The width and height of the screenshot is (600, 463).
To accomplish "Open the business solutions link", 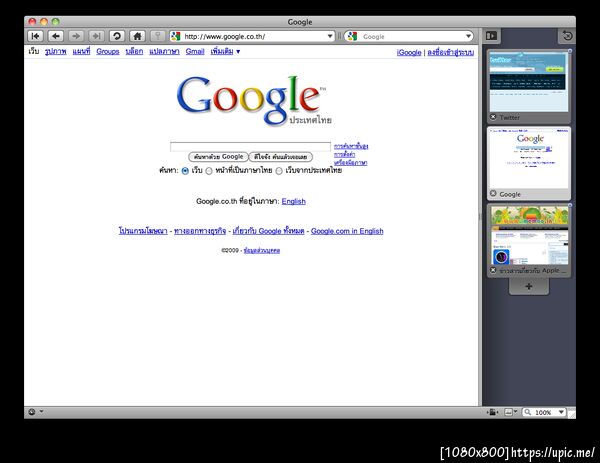I will [200, 231].
